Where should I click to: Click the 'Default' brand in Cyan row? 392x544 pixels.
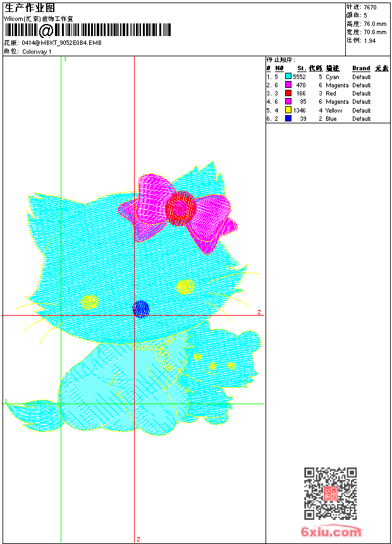coord(362,77)
